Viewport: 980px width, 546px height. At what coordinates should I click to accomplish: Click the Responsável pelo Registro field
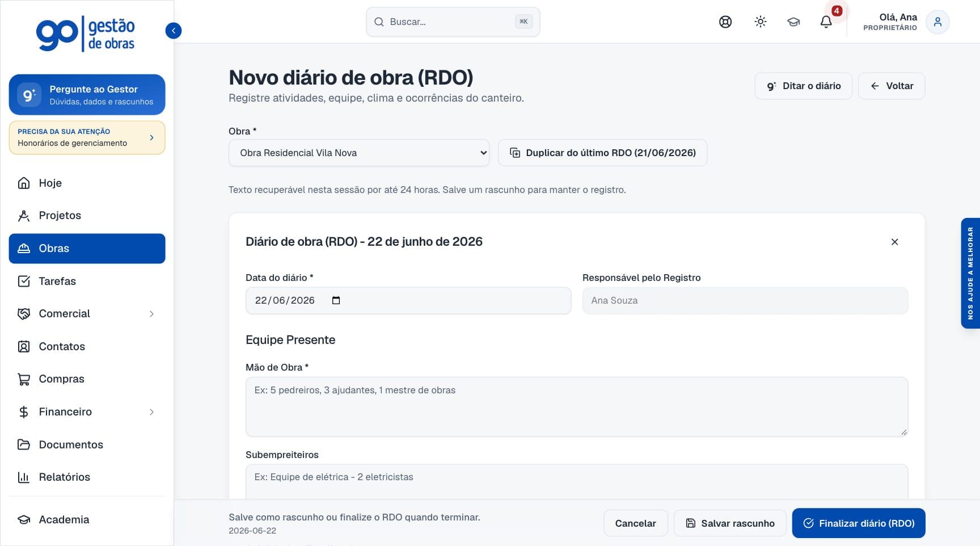[x=745, y=300]
